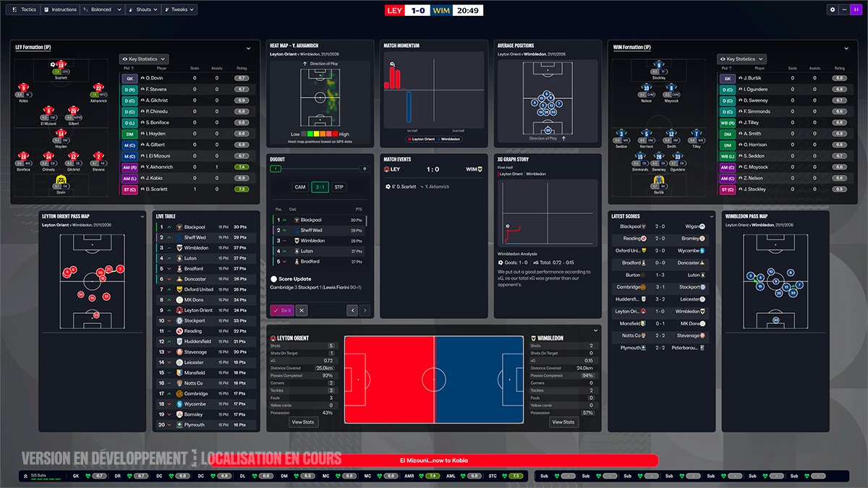Open Key Statistics dropdown in WIM Formation
This screenshot has width=868, height=488.
point(742,59)
